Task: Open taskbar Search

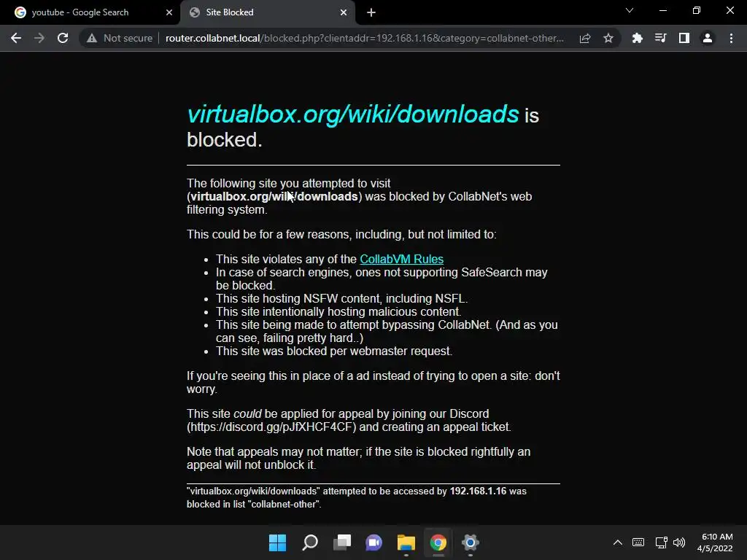Action: click(x=309, y=542)
